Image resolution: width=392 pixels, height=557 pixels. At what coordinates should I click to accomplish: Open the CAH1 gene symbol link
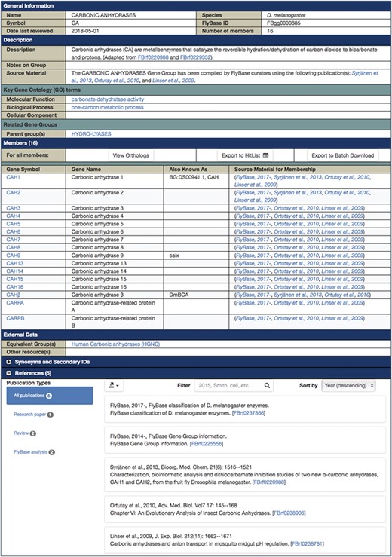(13, 177)
